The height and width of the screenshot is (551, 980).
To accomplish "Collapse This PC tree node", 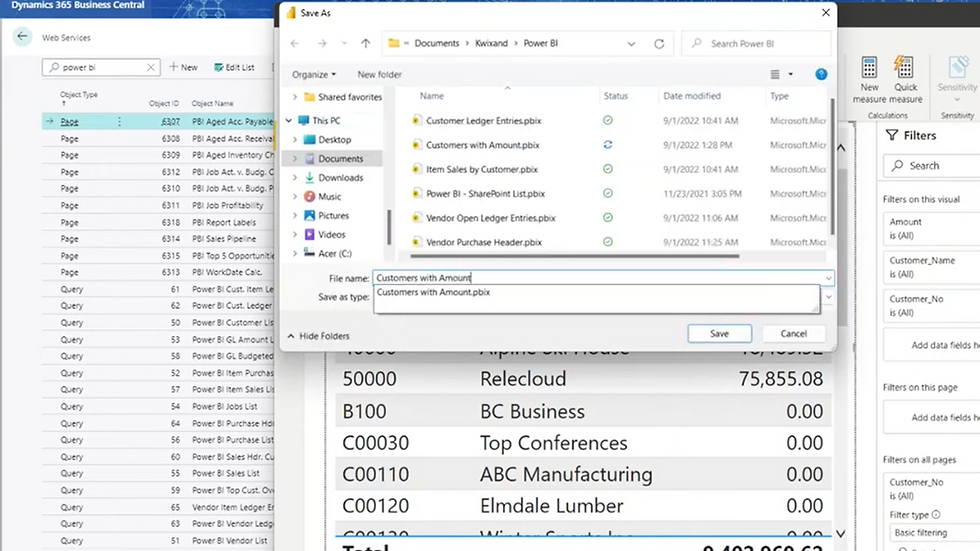I will (x=289, y=121).
